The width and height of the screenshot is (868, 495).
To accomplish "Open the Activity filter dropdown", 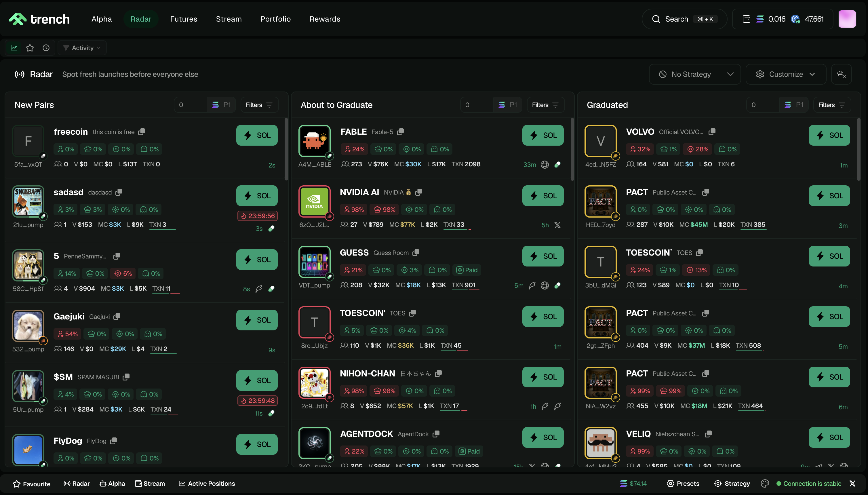I will tap(82, 48).
